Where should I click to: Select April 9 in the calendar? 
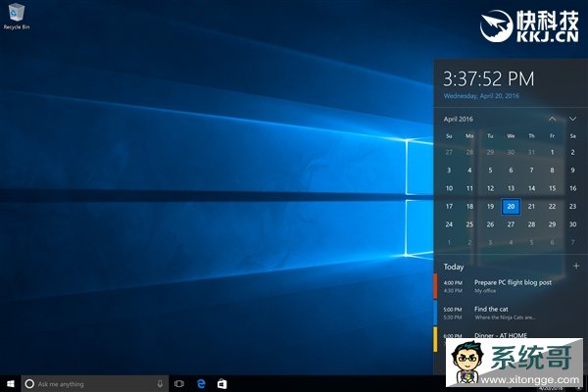point(572,171)
